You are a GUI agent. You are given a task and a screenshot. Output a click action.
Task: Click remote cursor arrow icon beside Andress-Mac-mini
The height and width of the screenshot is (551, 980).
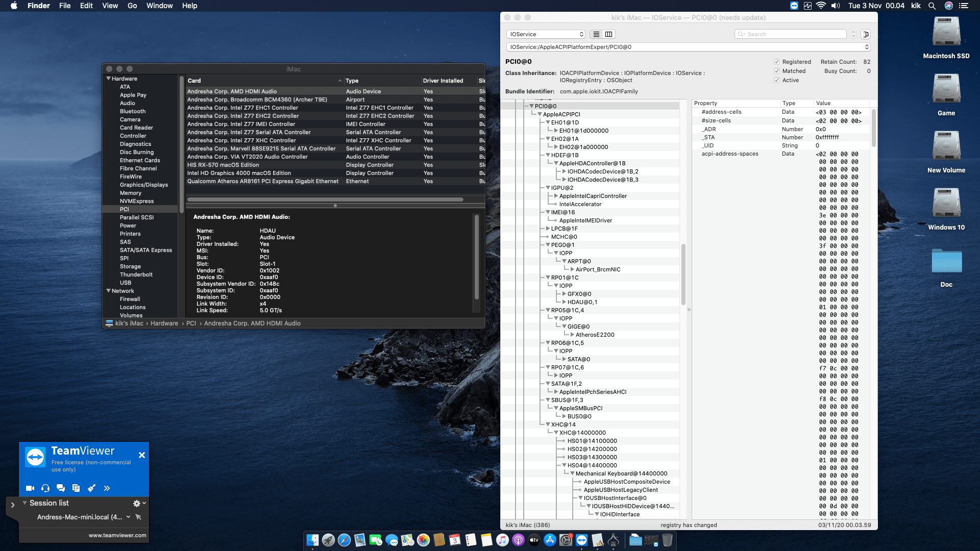138,517
